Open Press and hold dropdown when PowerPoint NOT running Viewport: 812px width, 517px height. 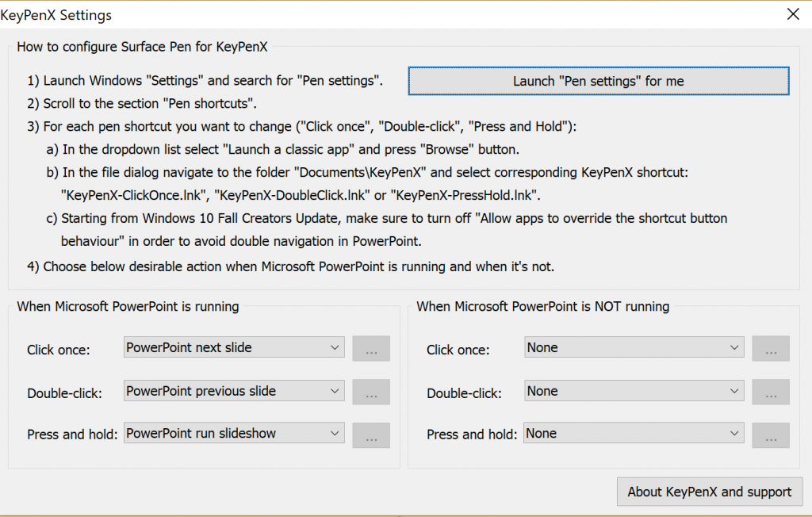pyautogui.click(x=634, y=434)
